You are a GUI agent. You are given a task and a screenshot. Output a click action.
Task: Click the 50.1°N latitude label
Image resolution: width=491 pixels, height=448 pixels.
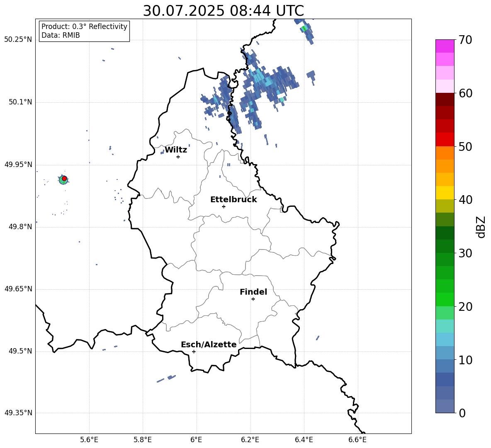coord(20,102)
